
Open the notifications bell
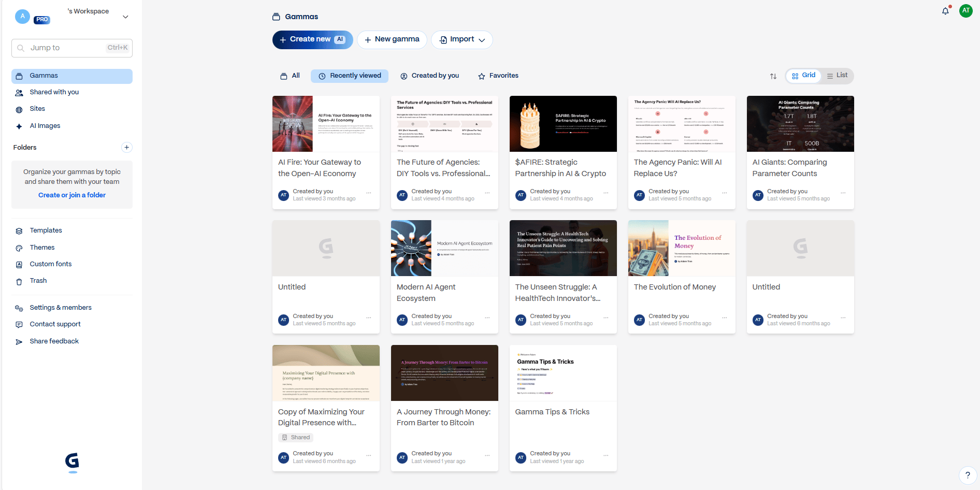tap(945, 11)
